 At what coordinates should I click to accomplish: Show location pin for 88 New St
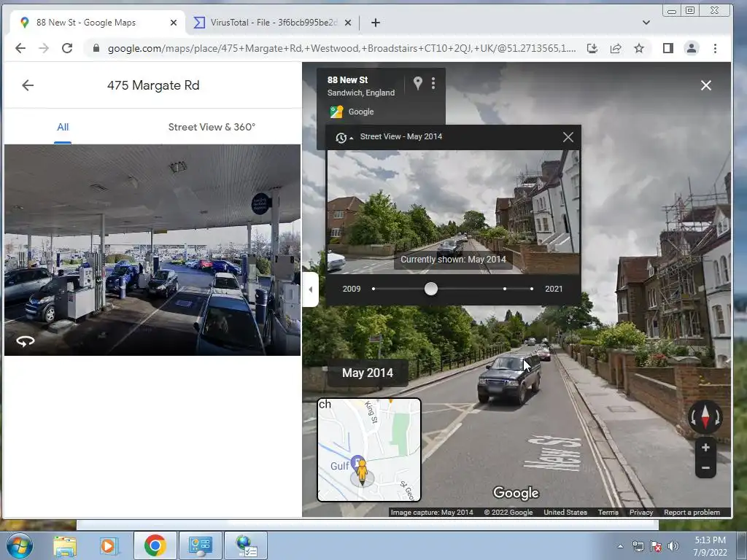tap(418, 83)
